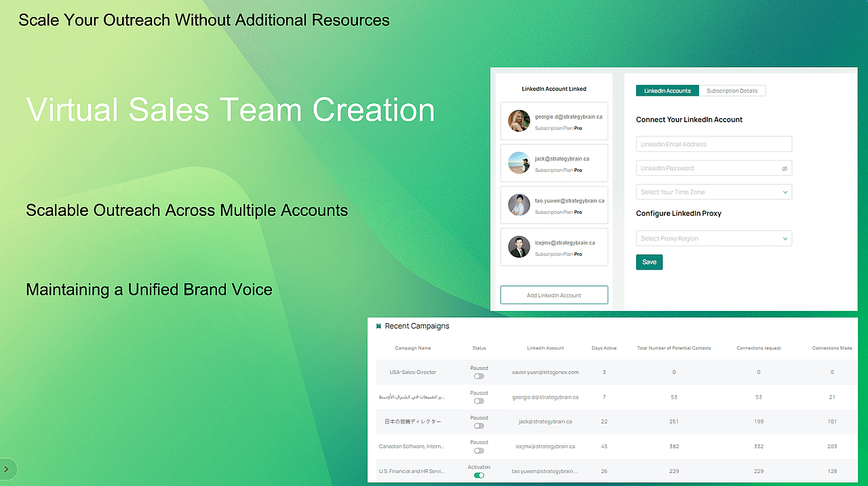The width and height of the screenshot is (868, 486).
Task: Click jack@strategybrain.ca's avatar photo
Action: [519, 163]
